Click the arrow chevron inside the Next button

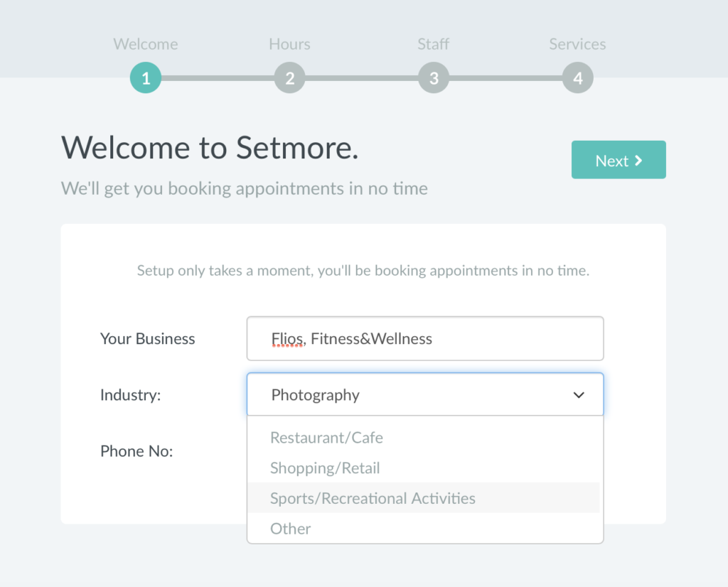click(638, 161)
